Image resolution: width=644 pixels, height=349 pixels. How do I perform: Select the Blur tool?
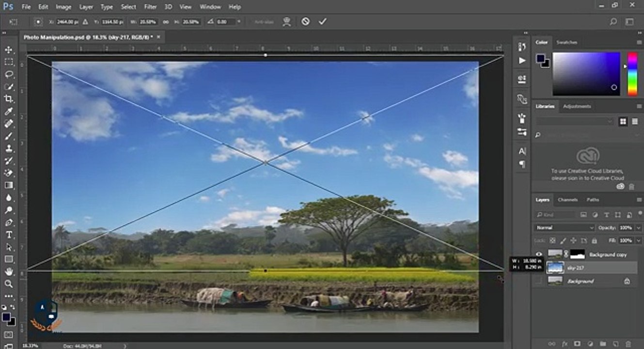9,198
